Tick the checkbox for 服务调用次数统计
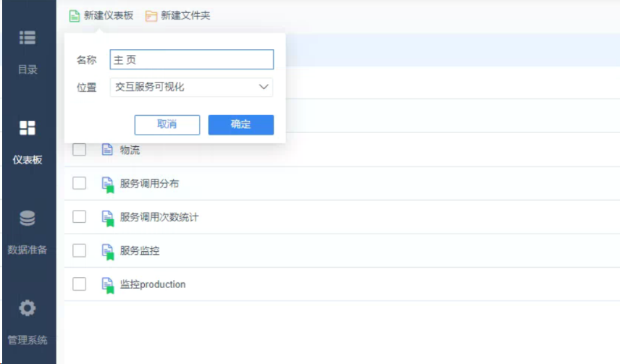This screenshot has width=620, height=364. 80,217
